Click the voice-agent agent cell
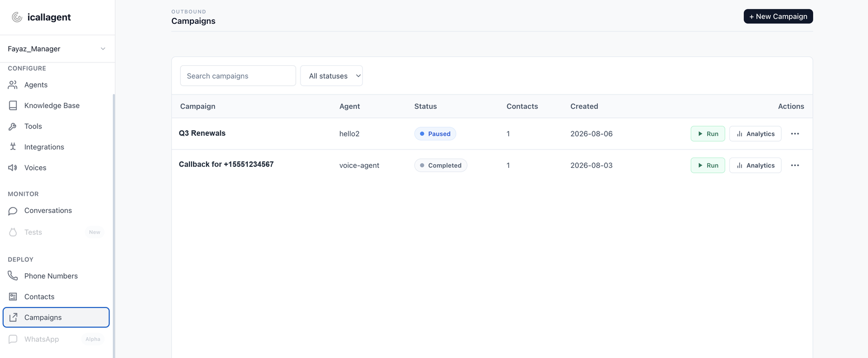This screenshot has height=358, width=868. (x=359, y=165)
